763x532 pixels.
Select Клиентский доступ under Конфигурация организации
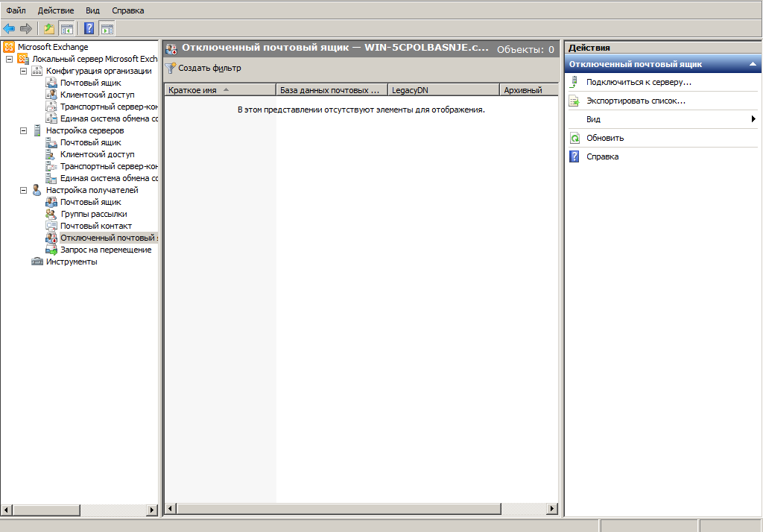click(98, 95)
